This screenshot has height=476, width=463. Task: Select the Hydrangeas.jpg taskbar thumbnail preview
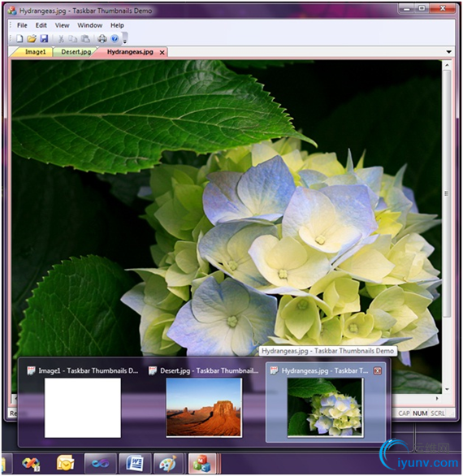pyautogui.click(x=325, y=408)
